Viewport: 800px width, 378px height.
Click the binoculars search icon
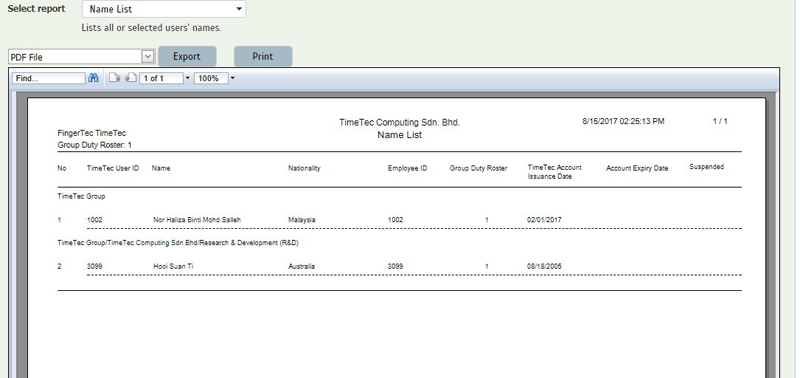(93, 78)
